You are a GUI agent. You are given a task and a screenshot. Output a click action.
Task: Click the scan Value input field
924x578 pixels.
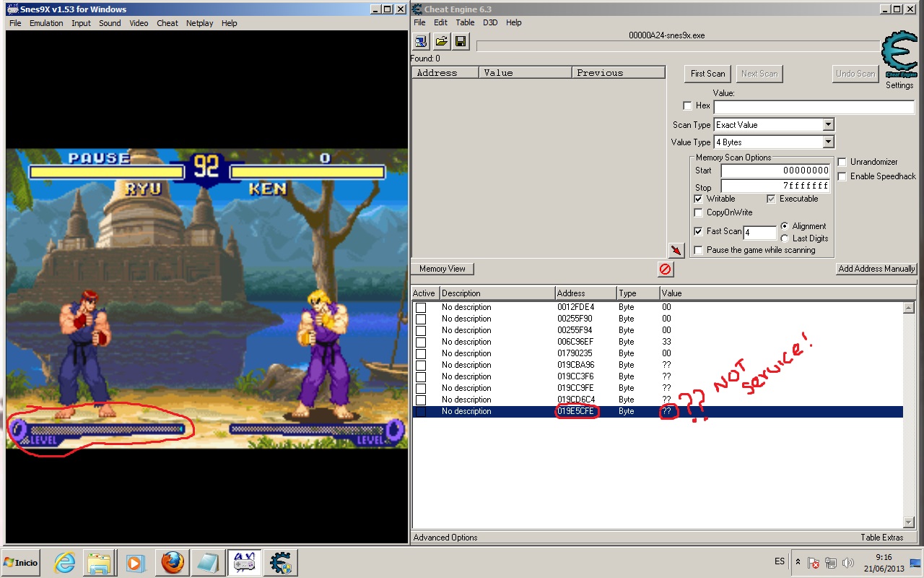click(813, 106)
